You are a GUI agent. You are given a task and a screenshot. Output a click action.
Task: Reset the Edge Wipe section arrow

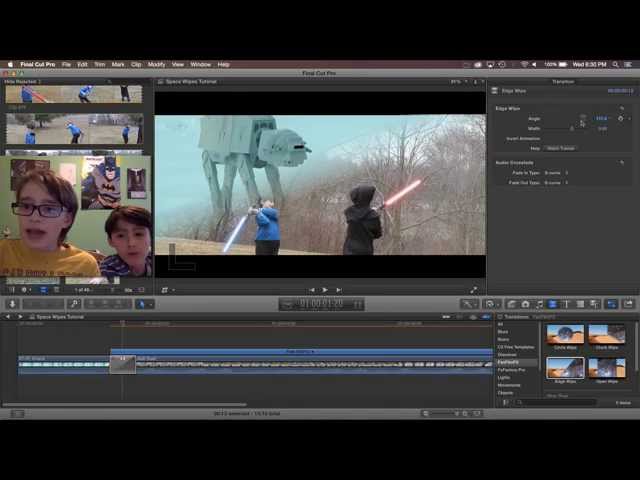coord(622,109)
